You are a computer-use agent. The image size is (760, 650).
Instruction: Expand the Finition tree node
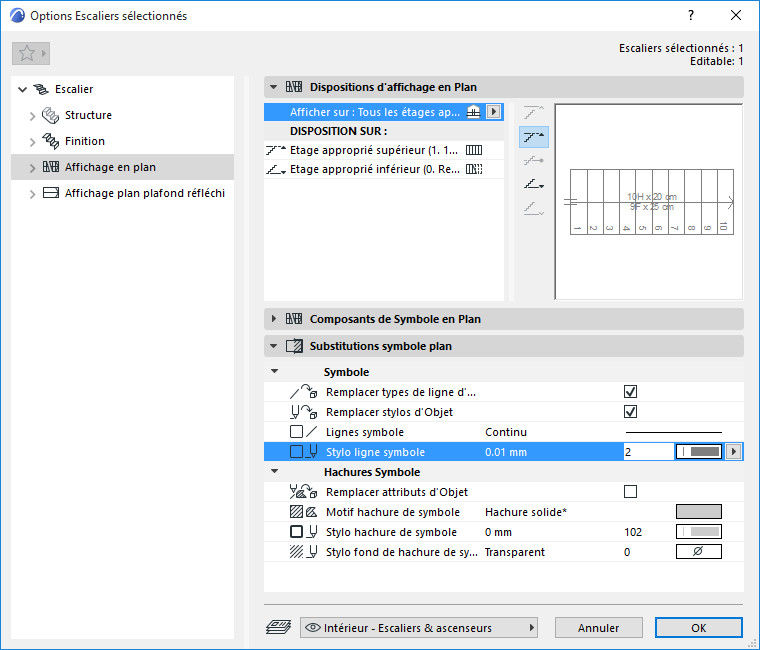(x=32, y=142)
